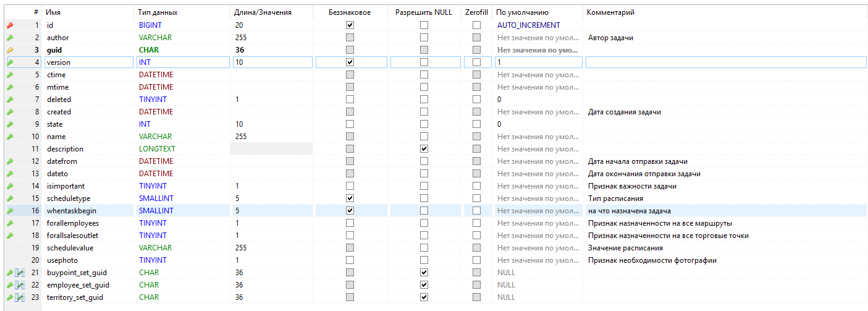Click the yellow unique key icon of guid row
This screenshot has height=311, width=868.
click(x=10, y=50)
